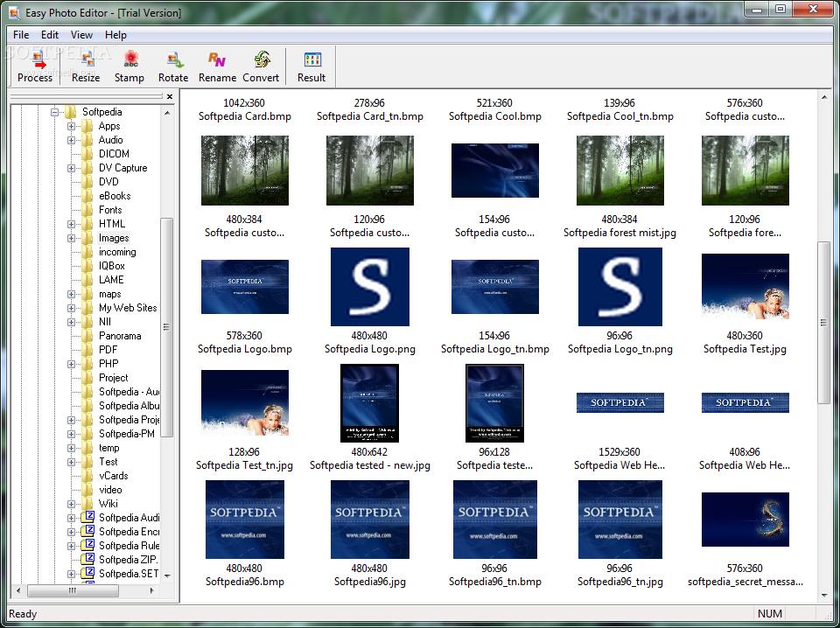Screen dimensions: 840x628
Task: Open the Help menu
Action: (x=115, y=35)
